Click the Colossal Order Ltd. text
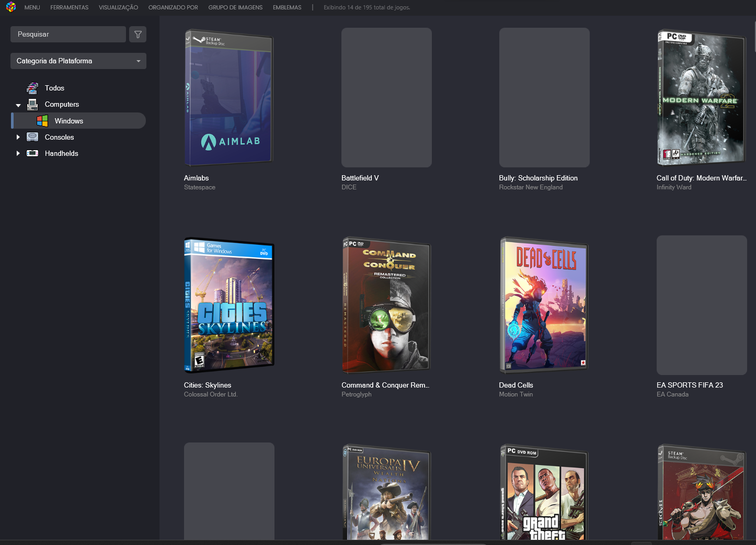The image size is (756, 545). tap(211, 394)
